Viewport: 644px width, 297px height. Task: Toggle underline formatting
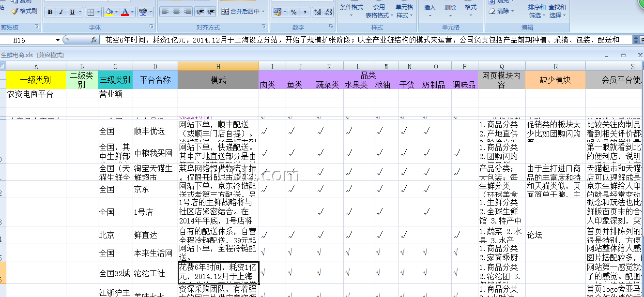coord(73,12)
